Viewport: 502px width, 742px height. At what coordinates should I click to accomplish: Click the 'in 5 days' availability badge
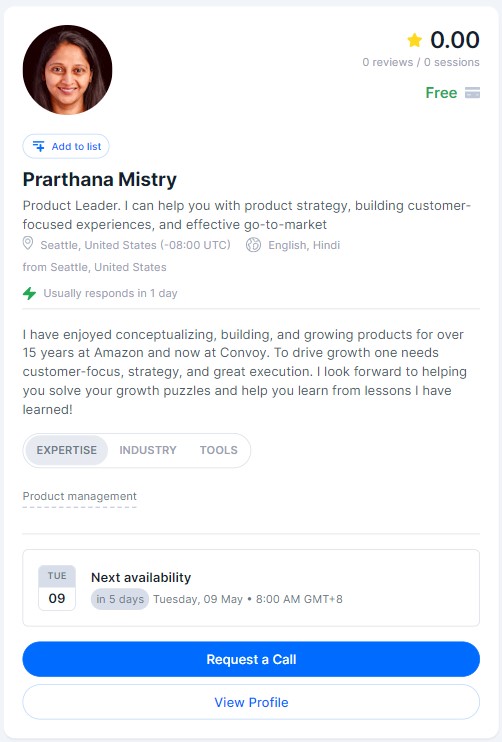coord(120,599)
